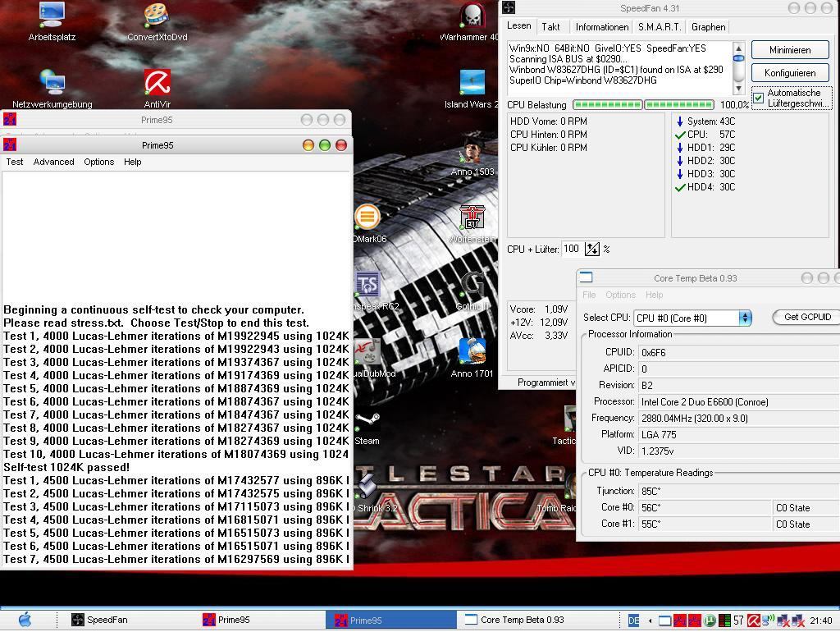Click the DE language indicator in tray
The image size is (840, 632).
634,621
